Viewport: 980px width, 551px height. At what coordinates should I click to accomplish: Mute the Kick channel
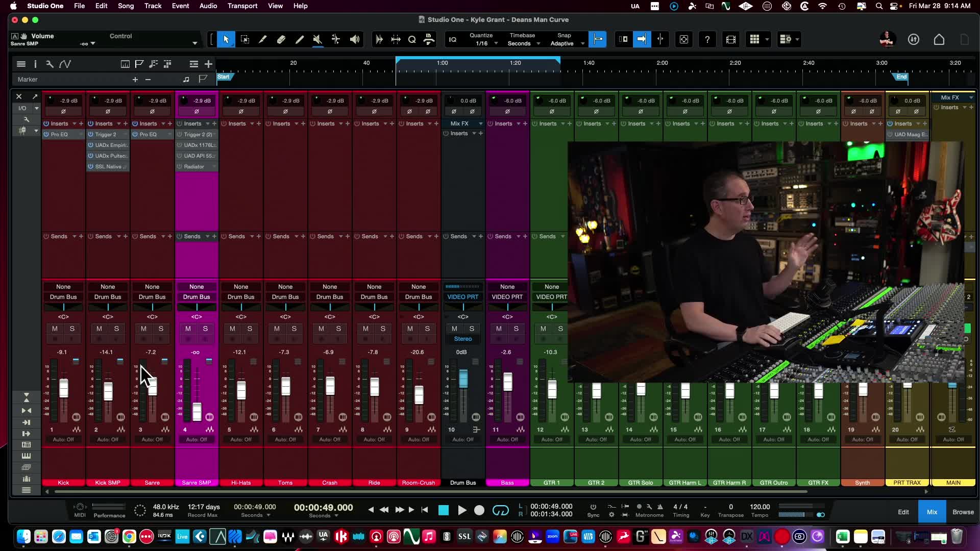pos(55,329)
